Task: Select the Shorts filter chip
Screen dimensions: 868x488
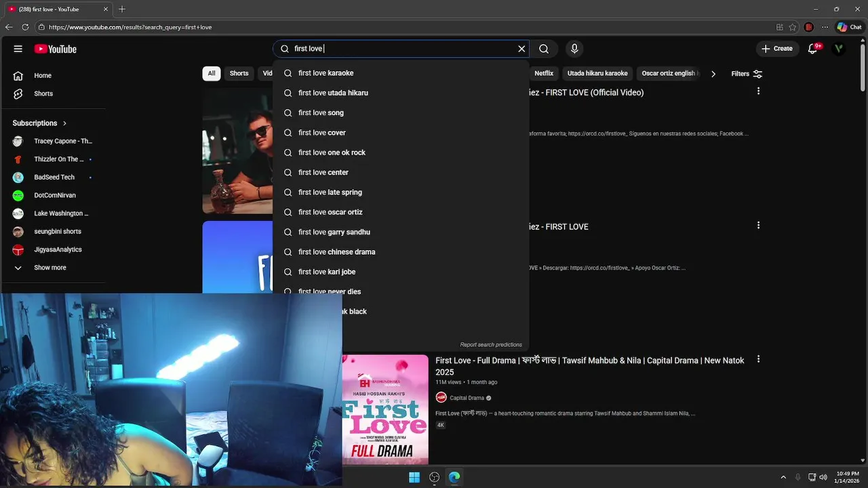Action: pos(239,73)
